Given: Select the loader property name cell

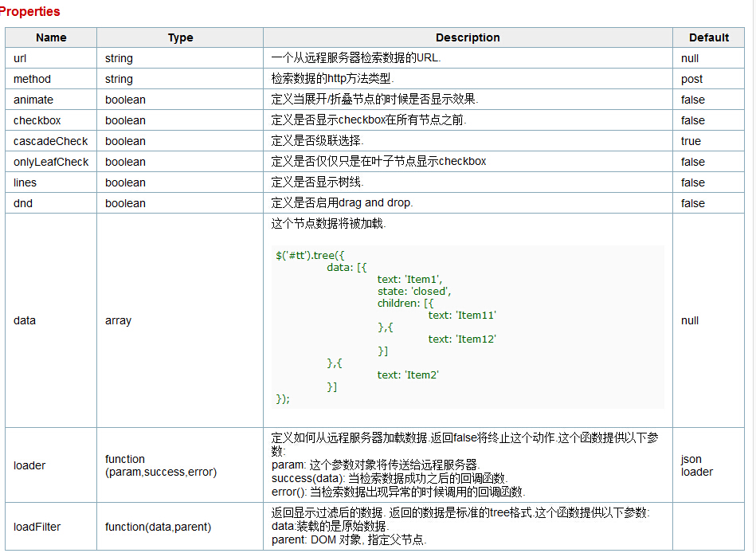Looking at the screenshot, I should click(x=51, y=465).
